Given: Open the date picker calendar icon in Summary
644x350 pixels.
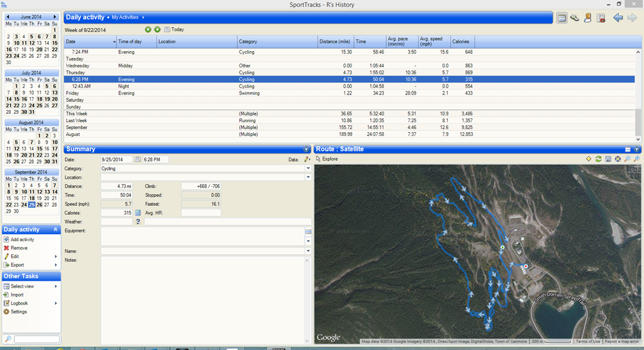Looking at the screenshot, I should (x=138, y=159).
